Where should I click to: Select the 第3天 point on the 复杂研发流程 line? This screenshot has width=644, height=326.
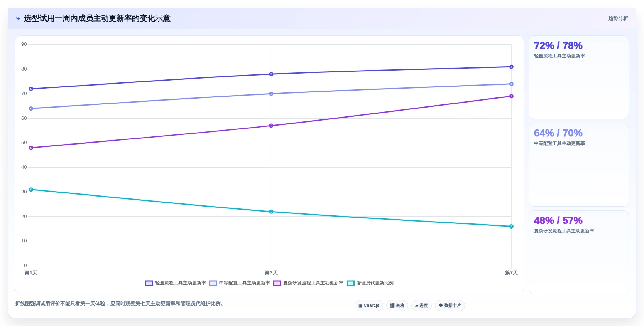[271, 126]
